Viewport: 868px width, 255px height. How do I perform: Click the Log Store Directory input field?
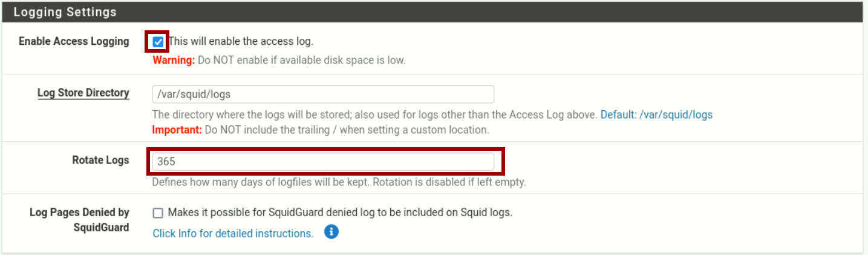pyautogui.click(x=322, y=94)
